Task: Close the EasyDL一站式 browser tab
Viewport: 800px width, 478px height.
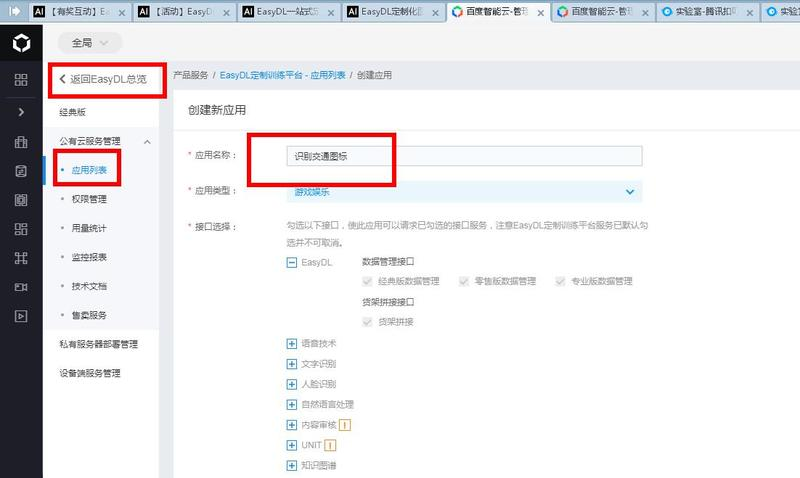Action: click(331, 13)
